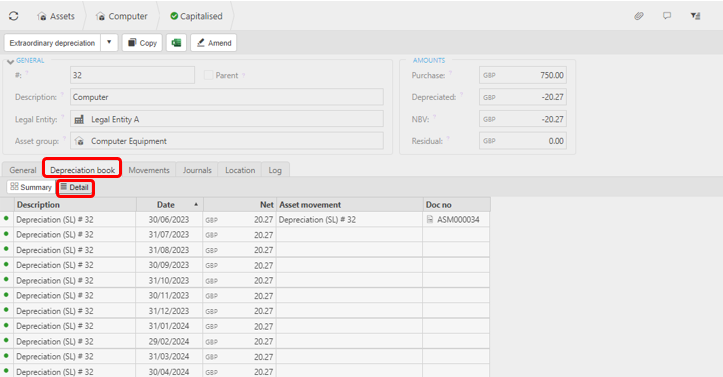The image size is (723, 377).
Task: Select the row dated 29/02/2024
Action: pos(245,342)
